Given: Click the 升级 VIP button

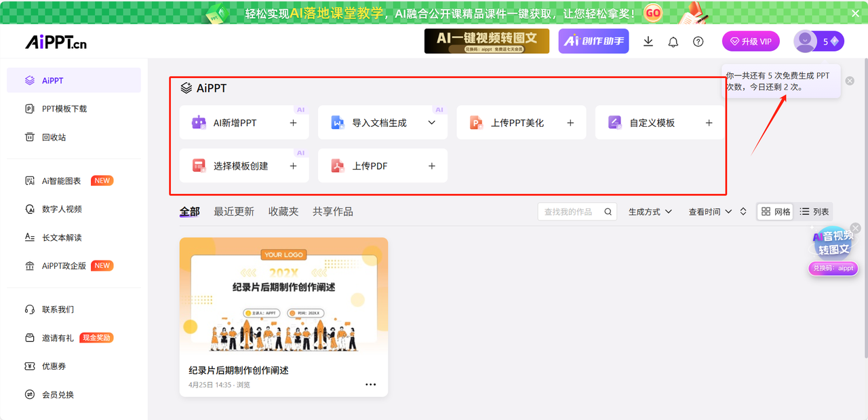Looking at the screenshot, I should (751, 41).
